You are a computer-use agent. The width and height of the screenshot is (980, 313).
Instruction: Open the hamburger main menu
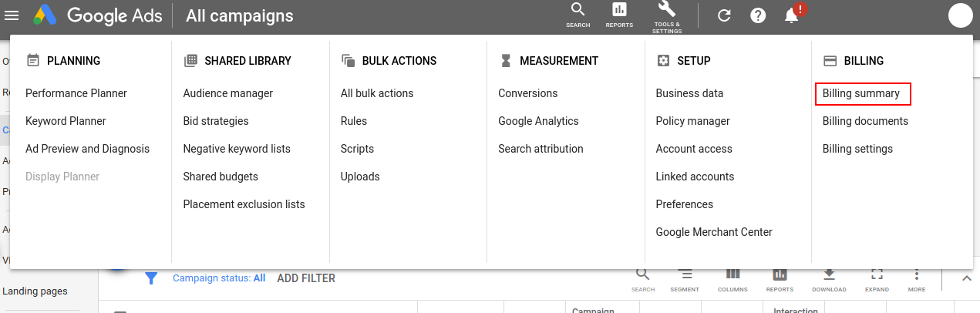point(12,15)
